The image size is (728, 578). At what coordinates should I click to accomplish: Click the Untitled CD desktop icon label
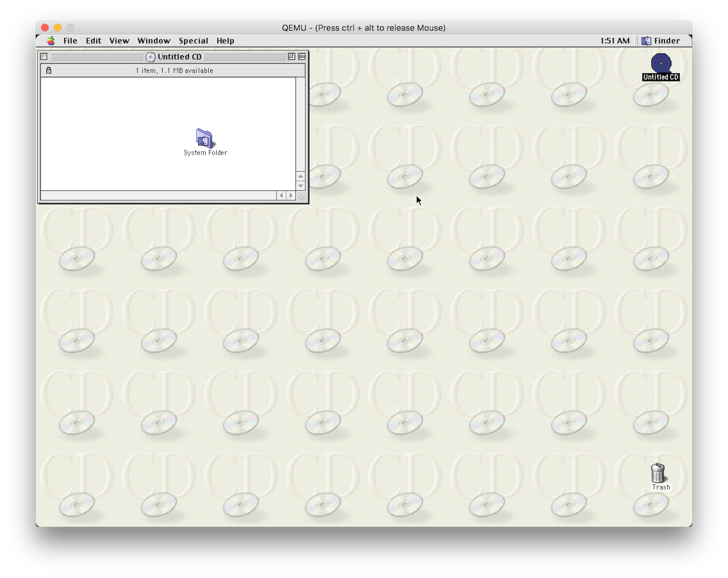click(x=661, y=77)
